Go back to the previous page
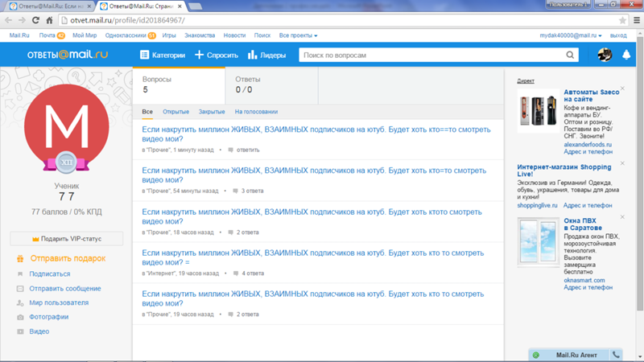Image resolution: width=644 pixels, height=362 pixels. click(x=8, y=20)
